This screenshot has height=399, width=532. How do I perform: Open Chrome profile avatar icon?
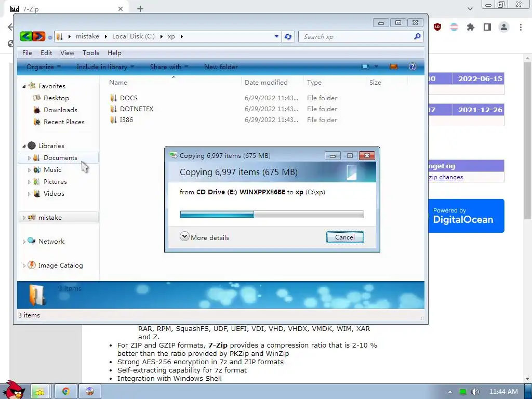(x=504, y=27)
